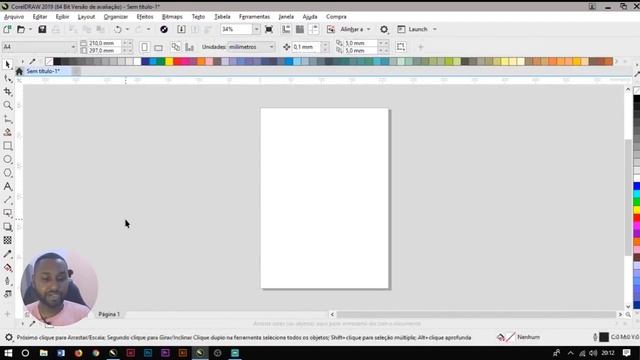The image size is (640, 360).
Task: Select the Color Eyedropper tool
Action: coord(7,254)
